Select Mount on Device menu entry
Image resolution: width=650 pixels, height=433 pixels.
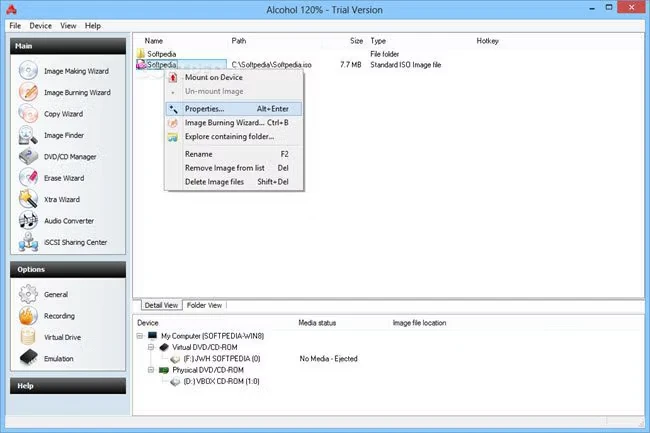tap(213, 77)
